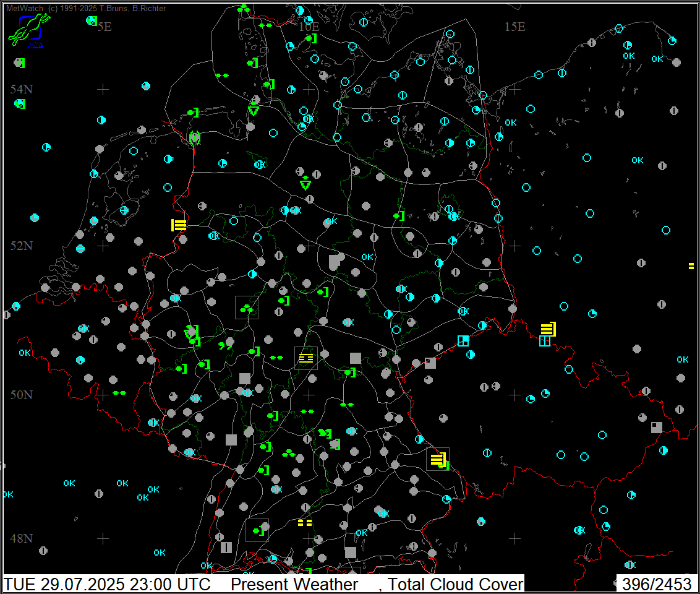
Task: Click the cyan square with a filled quadrant on the German-Czech border
Action: (x=463, y=341)
